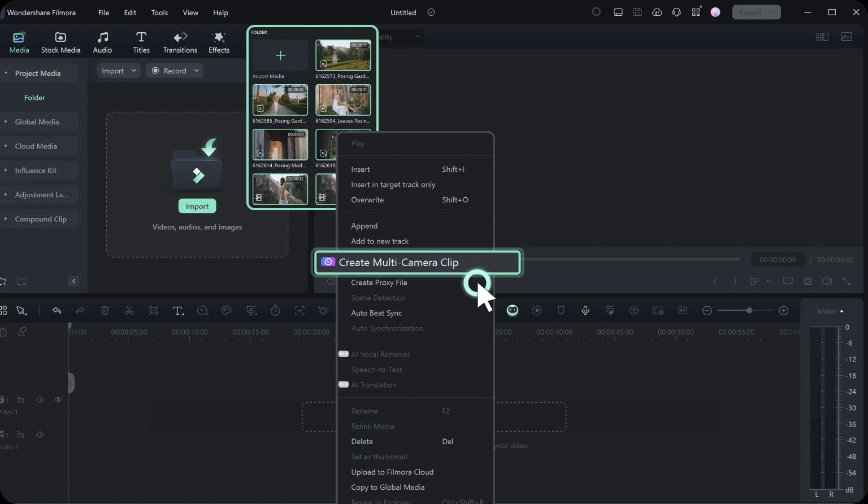Image resolution: width=868 pixels, height=504 pixels.
Task: Click the Export button
Action: tap(756, 12)
